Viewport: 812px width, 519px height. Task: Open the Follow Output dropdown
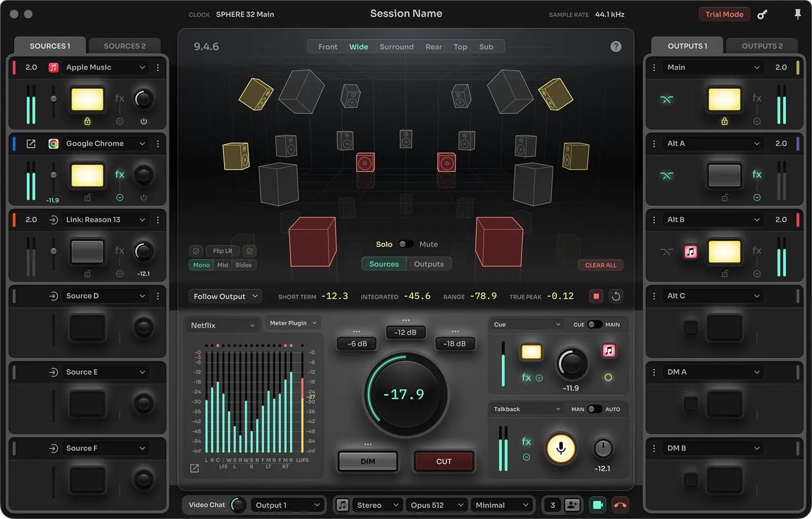225,296
